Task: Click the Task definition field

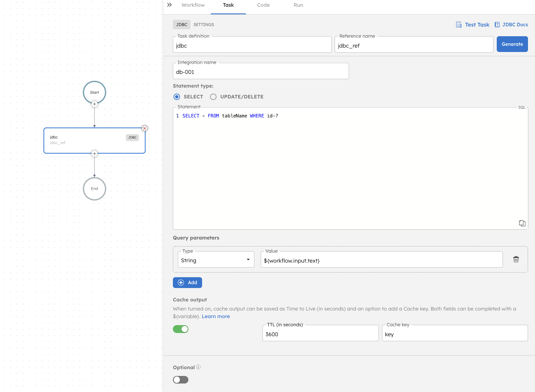Action: click(252, 44)
